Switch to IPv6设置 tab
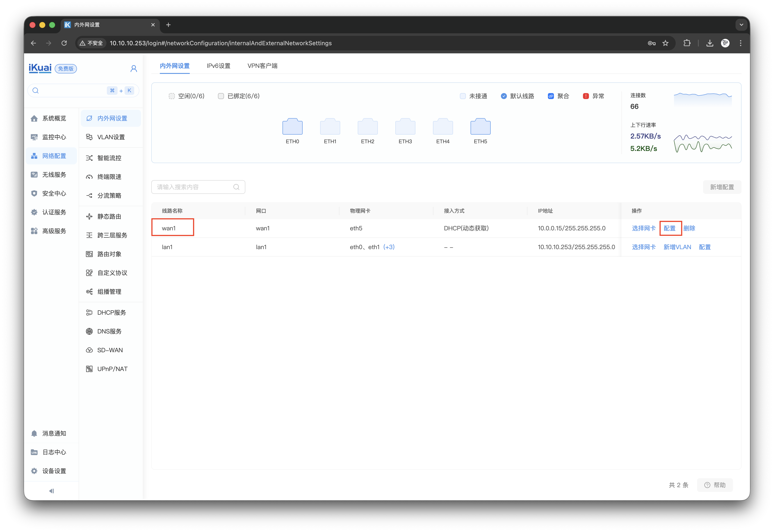 [218, 66]
